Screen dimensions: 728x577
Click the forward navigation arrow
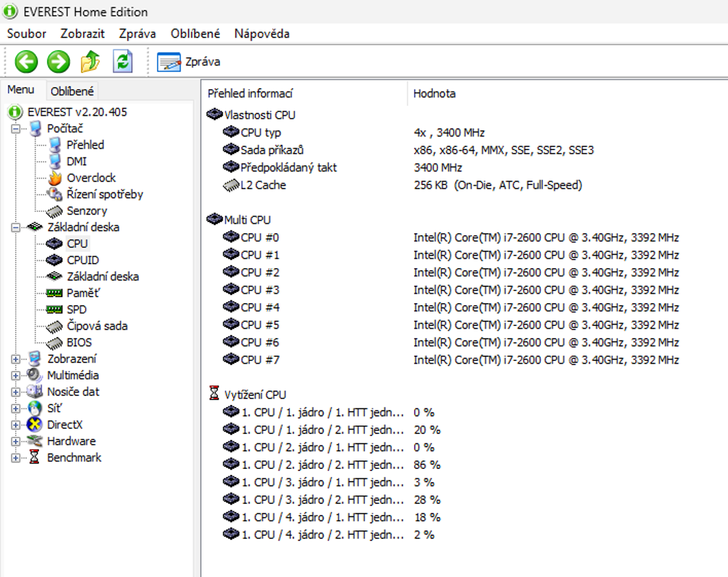[x=57, y=61]
